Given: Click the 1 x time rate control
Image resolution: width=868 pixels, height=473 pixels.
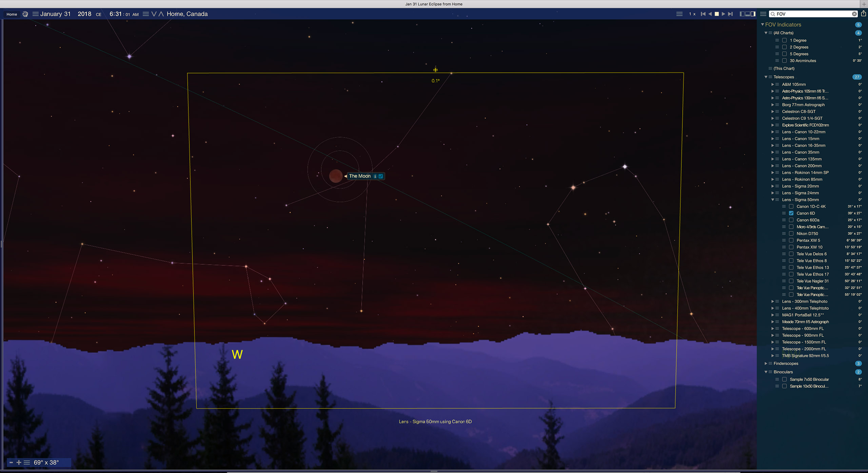Looking at the screenshot, I should (692, 14).
